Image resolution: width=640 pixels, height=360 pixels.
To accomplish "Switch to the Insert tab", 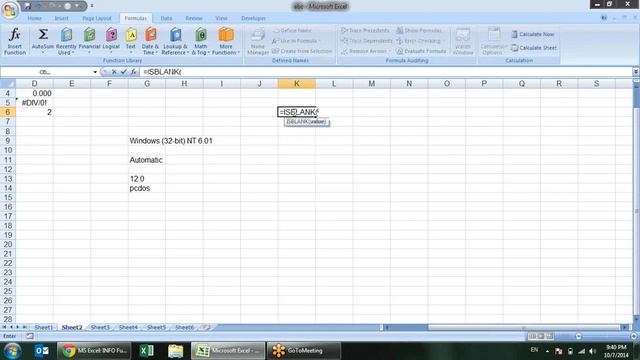I will pyautogui.click(x=62, y=18).
